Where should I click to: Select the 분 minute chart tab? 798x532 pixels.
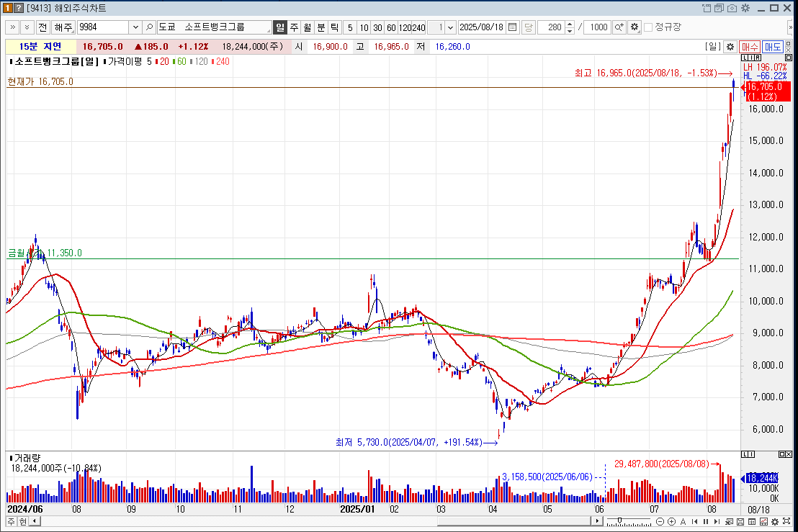click(x=321, y=27)
